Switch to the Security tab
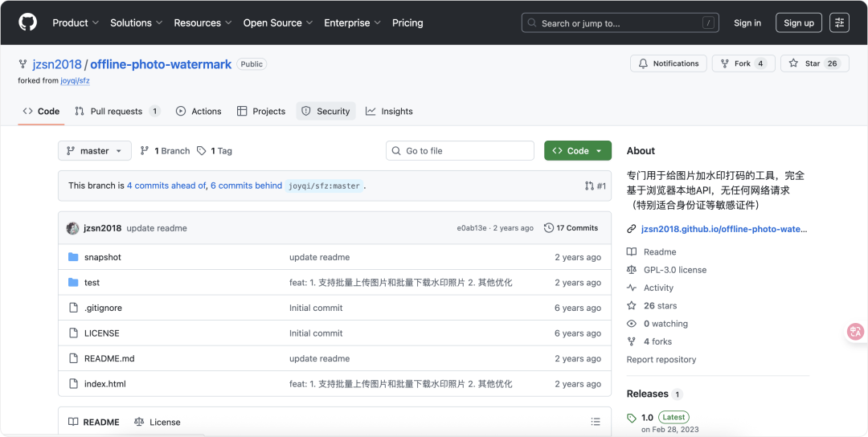 325,111
